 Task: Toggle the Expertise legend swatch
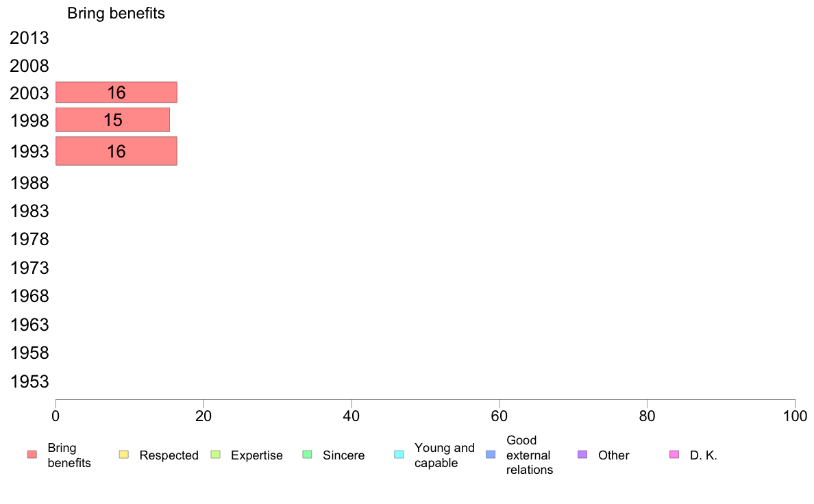pos(215,455)
